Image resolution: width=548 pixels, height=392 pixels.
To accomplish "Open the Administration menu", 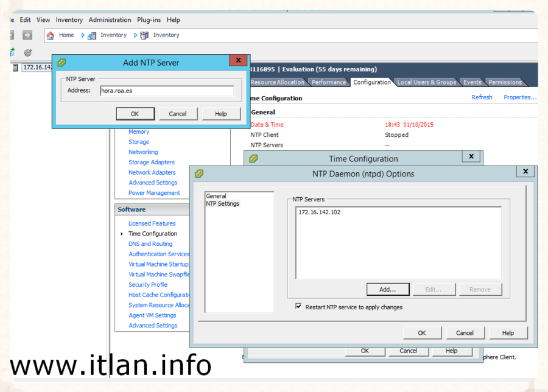I will click(110, 19).
